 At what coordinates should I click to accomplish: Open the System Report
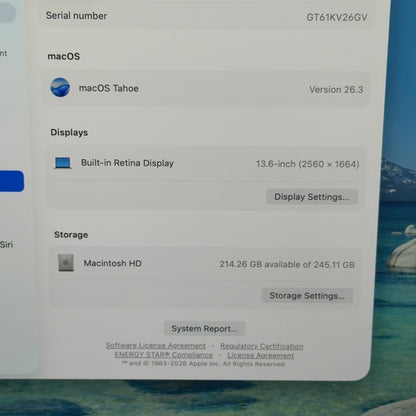pos(205,329)
